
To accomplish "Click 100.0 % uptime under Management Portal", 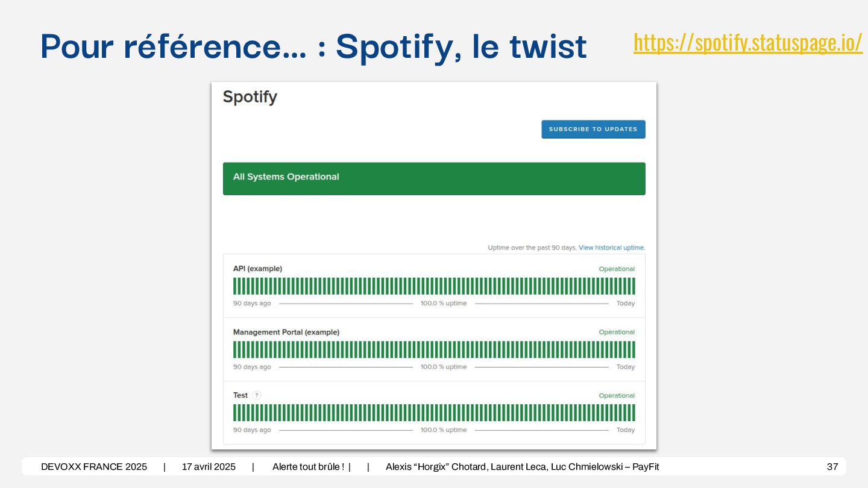I will [x=444, y=367].
